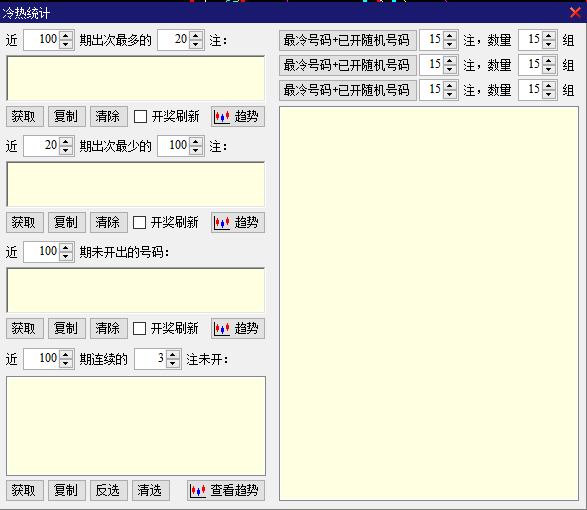The image size is (587, 510).
Task: Open 趋势 chart for 出次最多 section
Action: coord(238,116)
